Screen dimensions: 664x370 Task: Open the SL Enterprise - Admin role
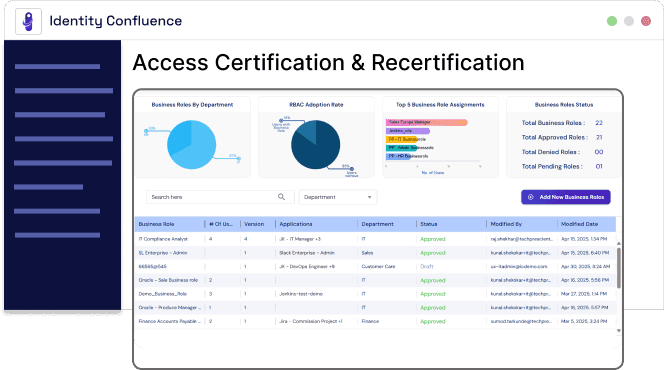(x=163, y=253)
